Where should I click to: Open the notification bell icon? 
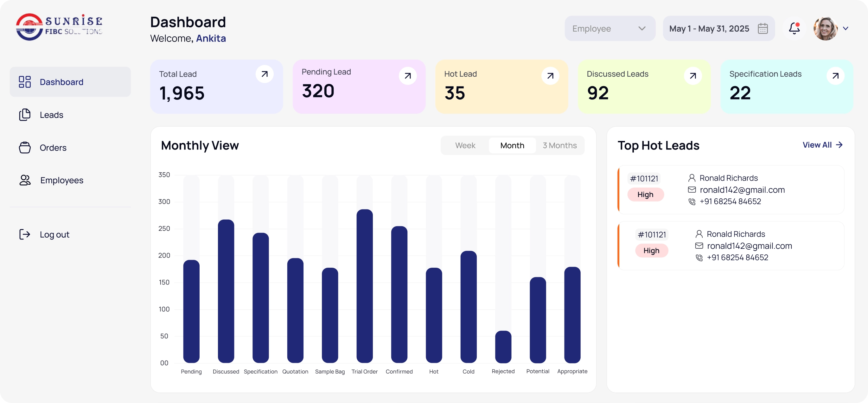point(794,28)
